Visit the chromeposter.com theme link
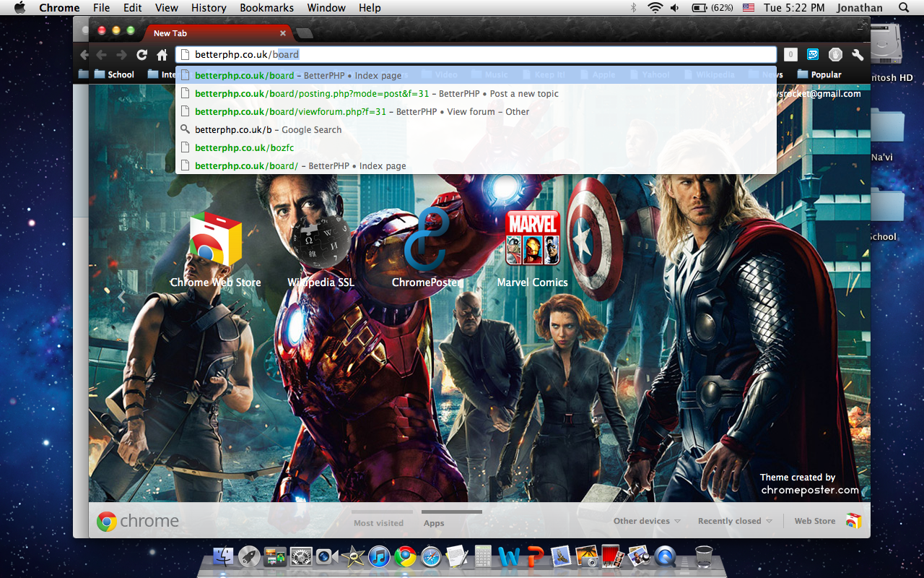 click(810, 490)
